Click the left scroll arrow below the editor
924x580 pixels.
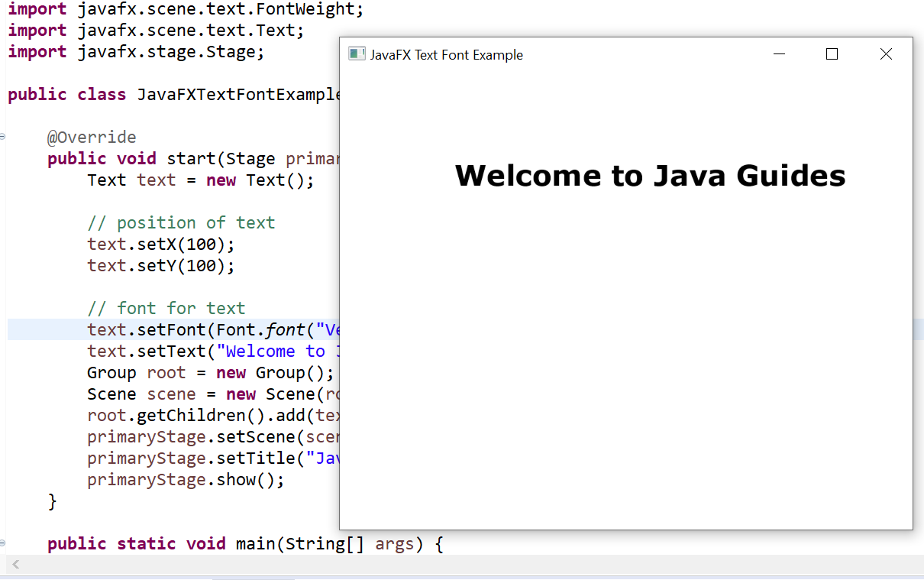coord(15,563)
